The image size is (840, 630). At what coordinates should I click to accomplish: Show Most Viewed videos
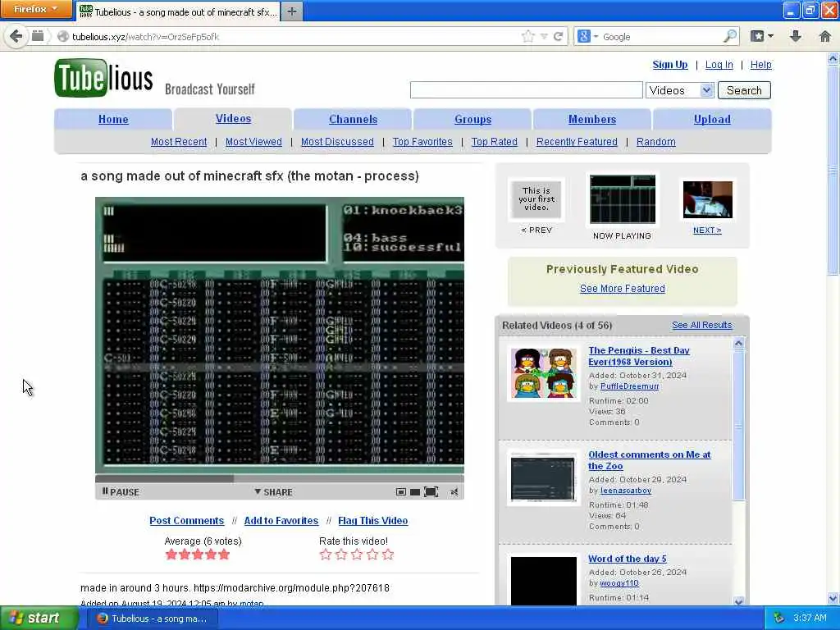click(253, 141)
